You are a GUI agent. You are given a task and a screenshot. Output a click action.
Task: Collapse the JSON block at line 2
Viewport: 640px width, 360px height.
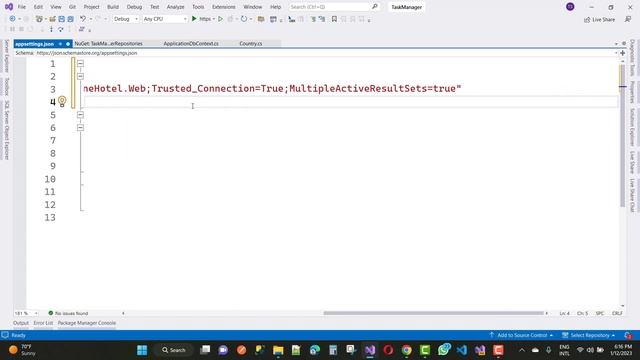(x=80, y=76)
